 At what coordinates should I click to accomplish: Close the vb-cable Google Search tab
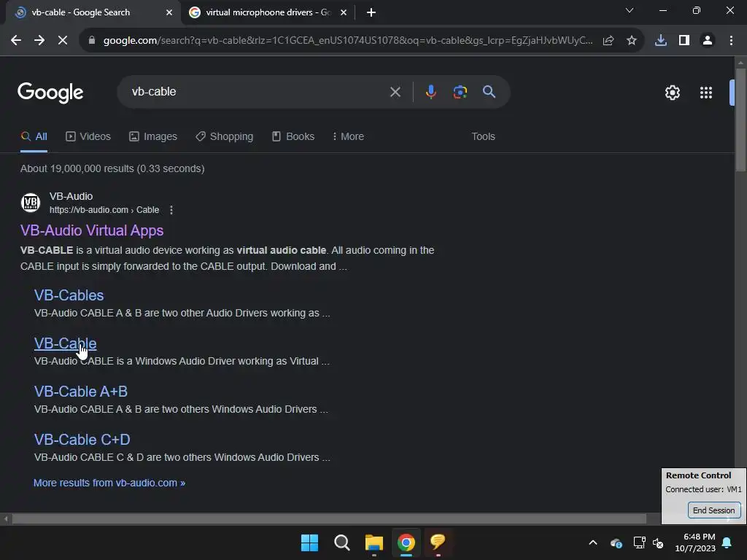(169, 12)
